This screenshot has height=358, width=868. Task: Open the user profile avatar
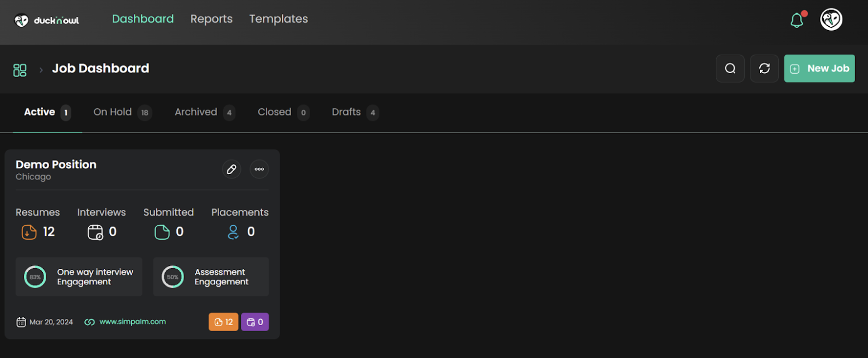click(831, 20)
